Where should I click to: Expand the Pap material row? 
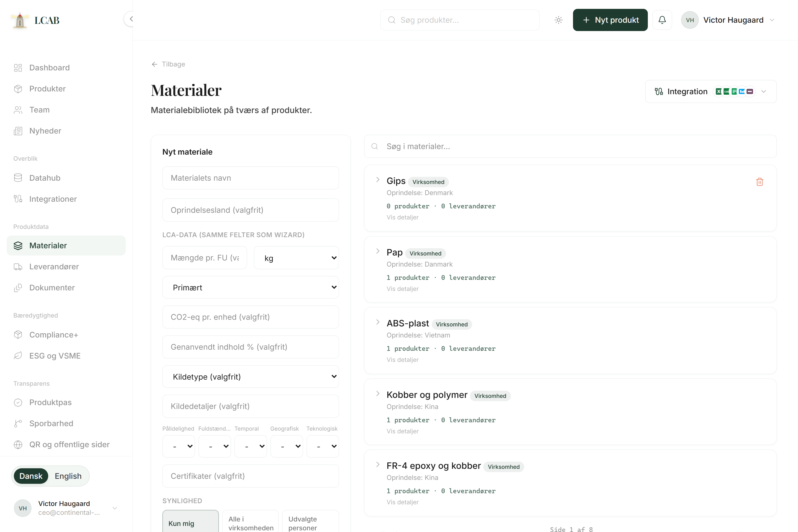(378, 251)
